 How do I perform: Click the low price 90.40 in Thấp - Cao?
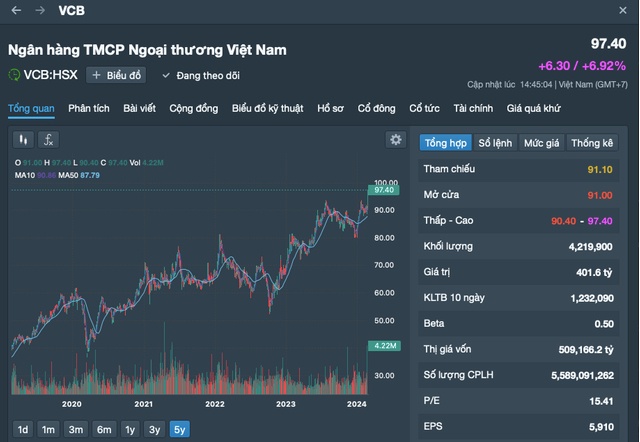[x=563, y=221]
